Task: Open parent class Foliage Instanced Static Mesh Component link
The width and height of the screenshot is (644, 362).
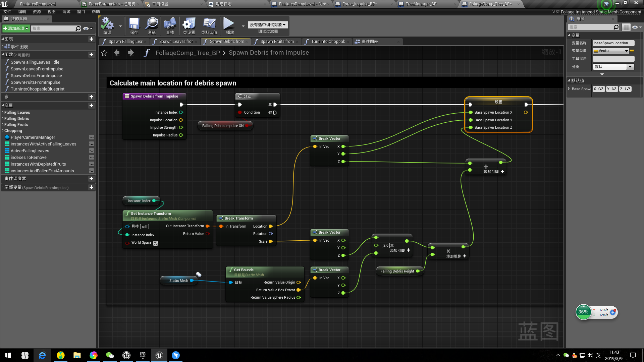Action: coord(601,12)
